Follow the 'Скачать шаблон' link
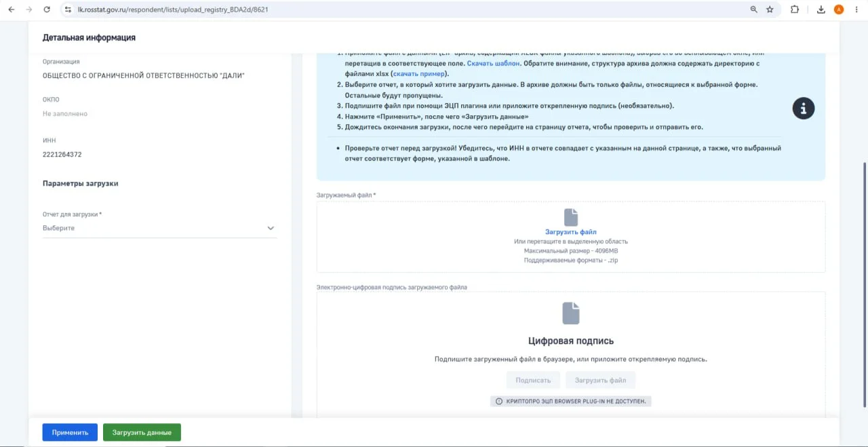Viewport: 868px width, 447px height. (493, 63)
